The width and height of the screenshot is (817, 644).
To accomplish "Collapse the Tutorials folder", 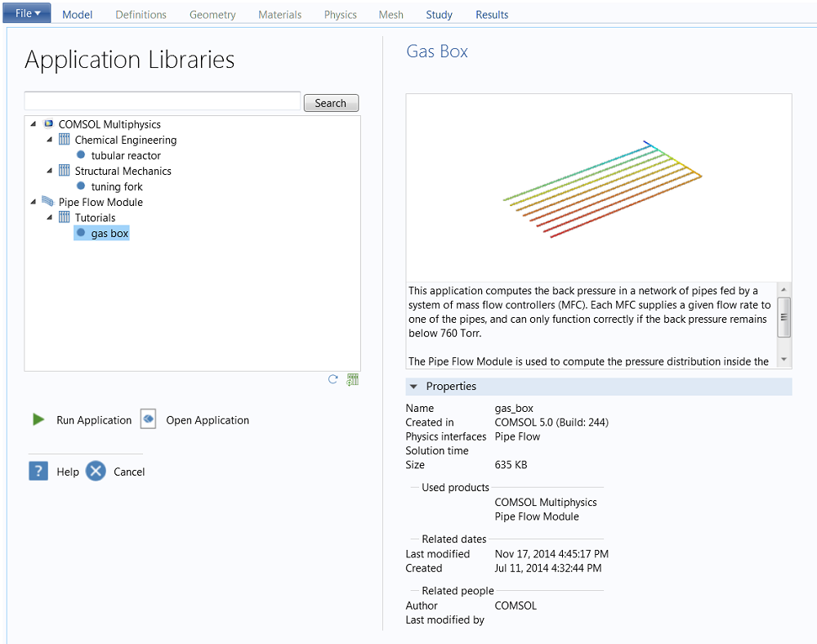I will click(x=50, y=217).
